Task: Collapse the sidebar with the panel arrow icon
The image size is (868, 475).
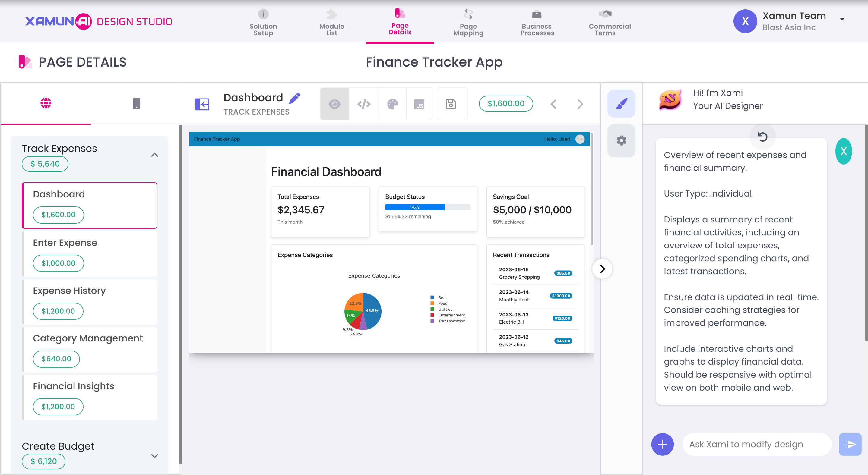Action: (202, 104)
